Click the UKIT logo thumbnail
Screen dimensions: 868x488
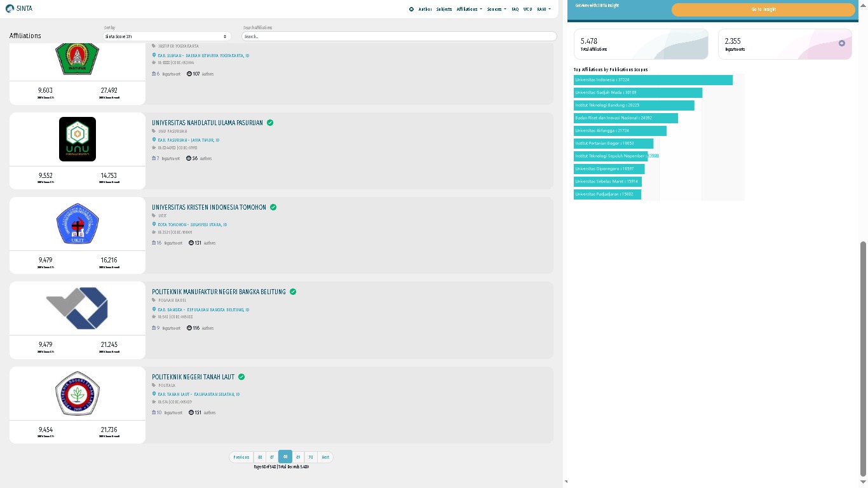78,224
